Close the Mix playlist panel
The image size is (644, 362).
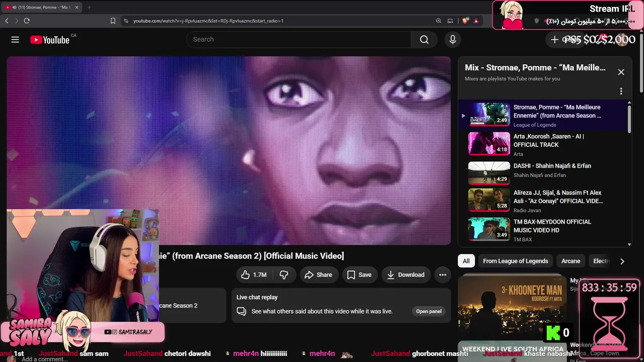621,72
